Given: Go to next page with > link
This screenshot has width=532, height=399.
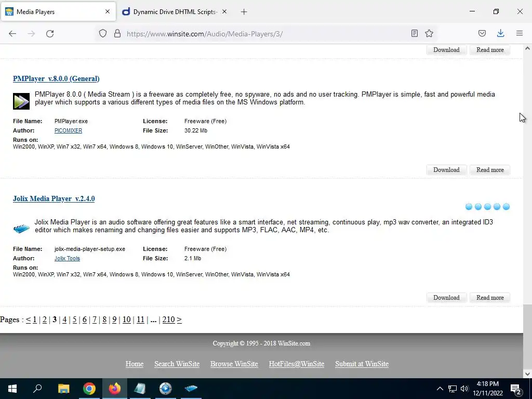Looking at the screenshot, I should tap(179, 320).
